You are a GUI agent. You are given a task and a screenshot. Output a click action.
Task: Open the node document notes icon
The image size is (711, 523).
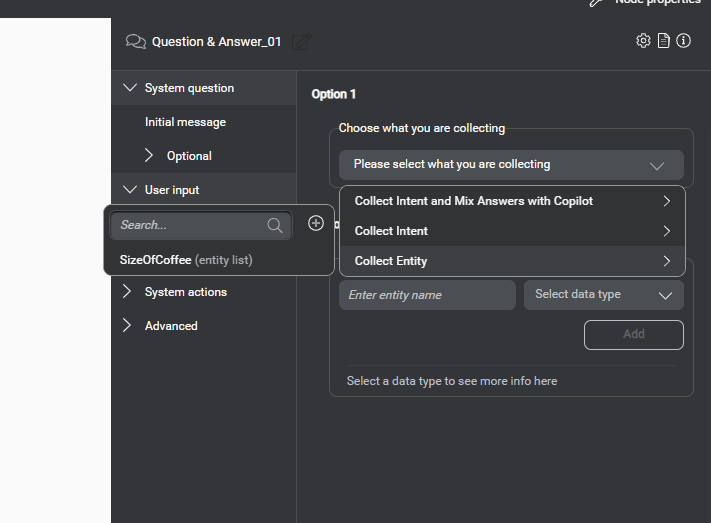coord(663,41)
